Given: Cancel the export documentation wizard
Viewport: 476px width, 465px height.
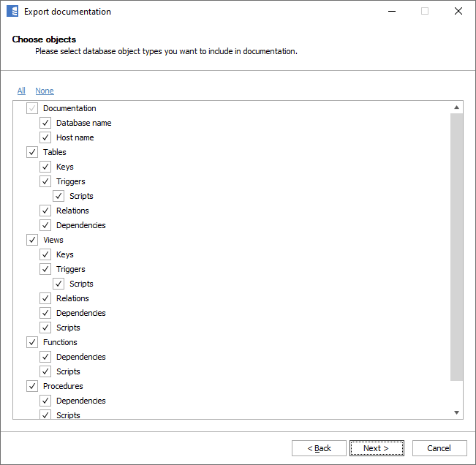Looking at the screenshot, I should (439, 448).
